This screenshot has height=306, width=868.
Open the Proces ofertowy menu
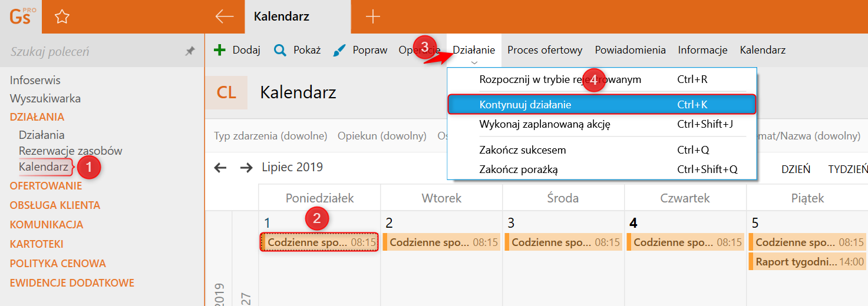545,50
